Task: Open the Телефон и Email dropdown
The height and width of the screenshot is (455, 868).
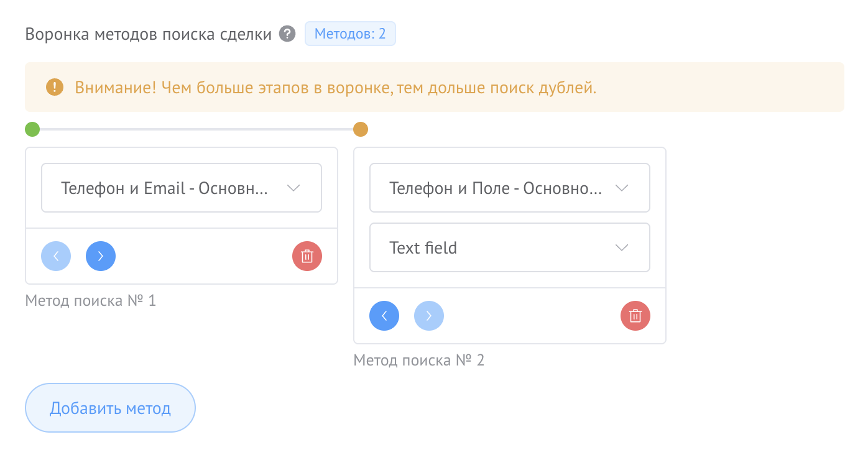Action: click(x=182, y=188)
